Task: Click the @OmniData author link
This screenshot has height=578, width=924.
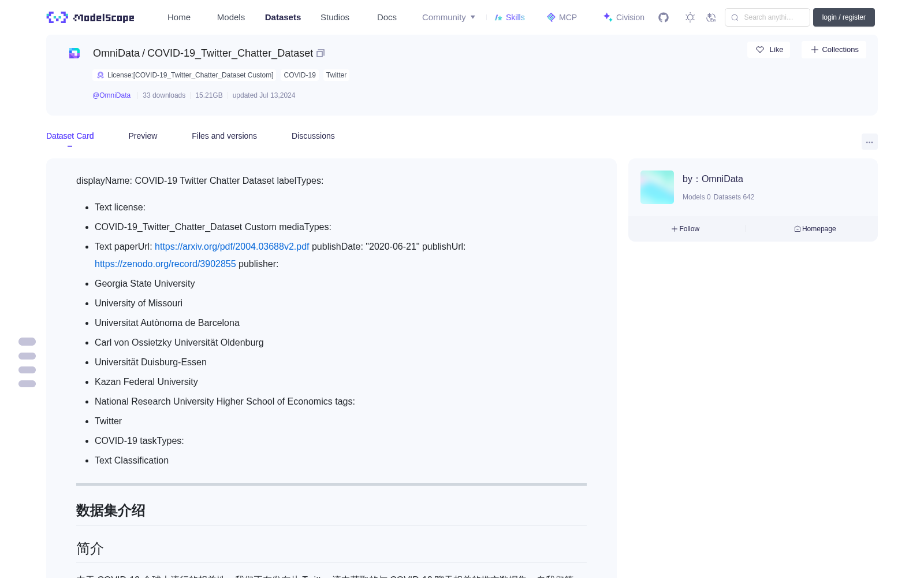Action: [111, 95]
